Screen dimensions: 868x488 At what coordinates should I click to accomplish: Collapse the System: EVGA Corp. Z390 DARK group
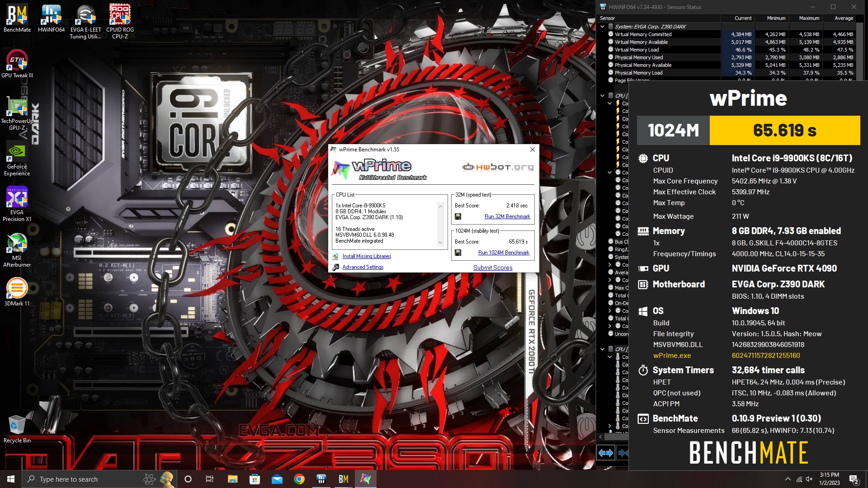(x=602, y=27)
